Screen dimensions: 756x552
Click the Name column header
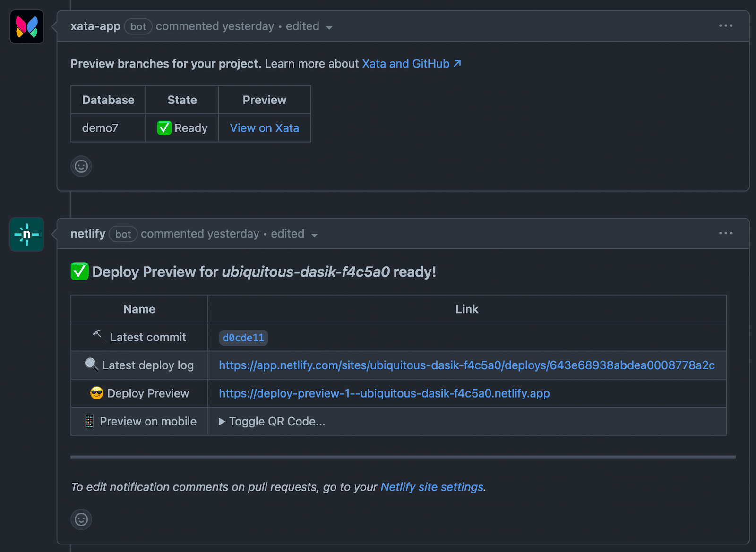139,309
